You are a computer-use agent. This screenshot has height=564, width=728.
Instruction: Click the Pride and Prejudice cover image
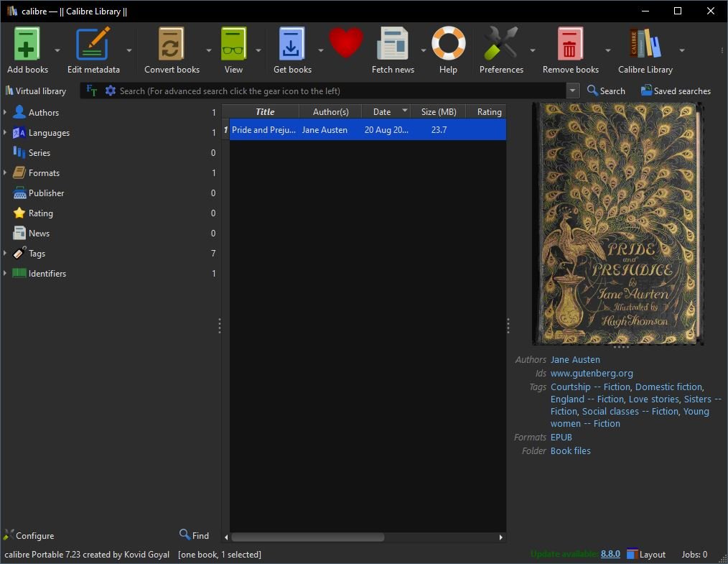(617, 223)
